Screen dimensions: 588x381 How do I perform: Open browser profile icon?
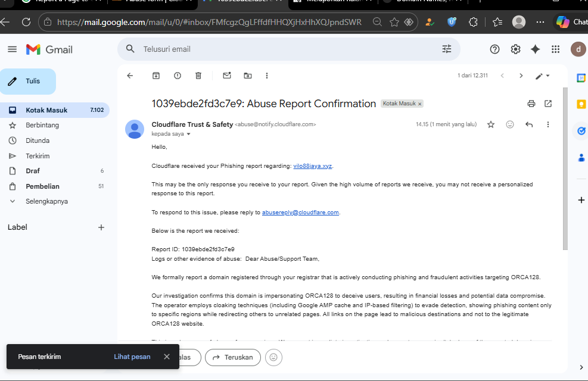pyautogui.click(x=519, y=22)
